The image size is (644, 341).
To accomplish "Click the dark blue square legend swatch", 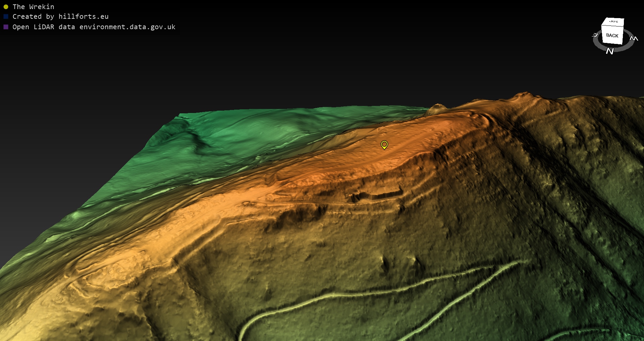I will [x=6, y=16].
